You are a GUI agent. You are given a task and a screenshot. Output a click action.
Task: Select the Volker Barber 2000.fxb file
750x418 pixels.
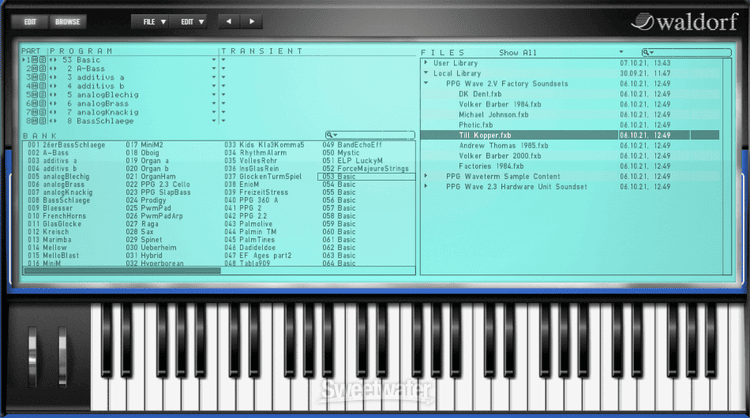pyautogui.click(x=491, y=155)
